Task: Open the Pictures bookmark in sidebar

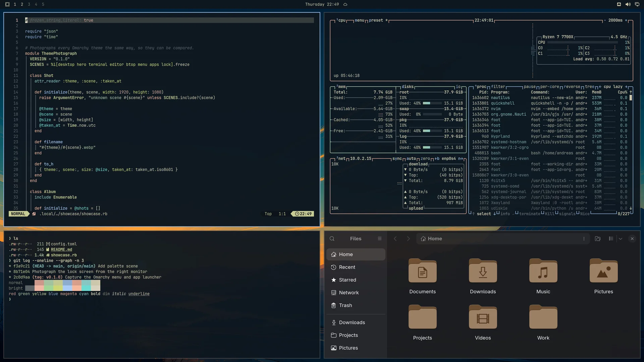Action: pos(356,348)
